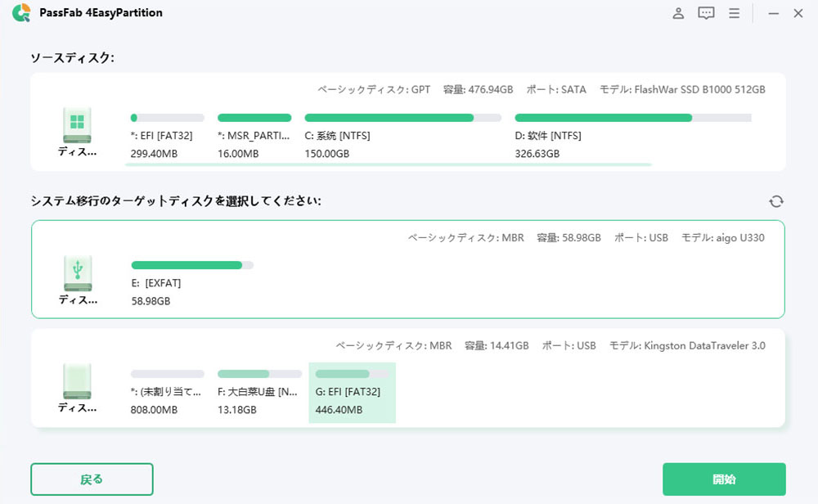
Task: Click the source disk Windows drive icon
Action: click(x=77, y=123)
